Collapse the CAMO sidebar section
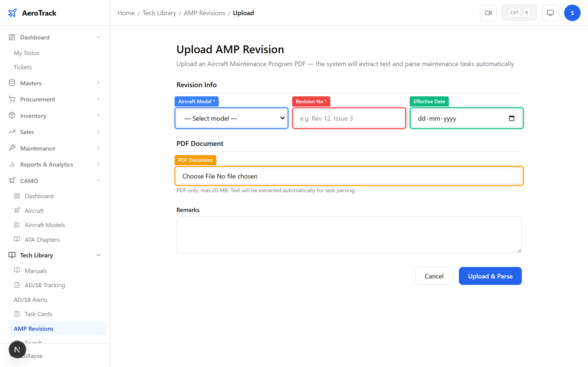 (98, 181)
